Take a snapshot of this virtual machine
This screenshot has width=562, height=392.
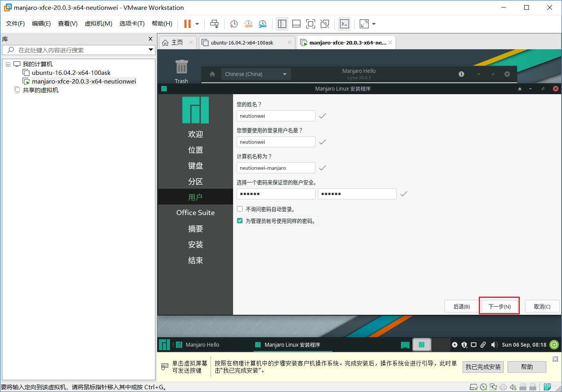(x=234, y=24)
